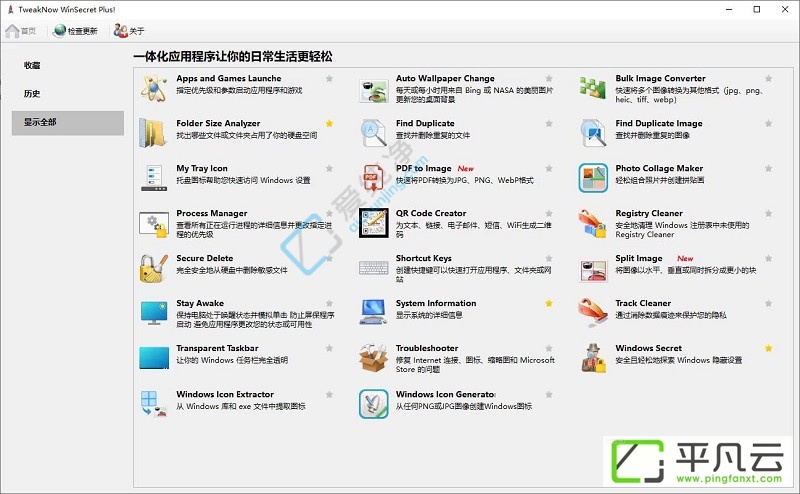Viewport: 800px width, 494px height.
Task: Click the Split Image icon
Action: click(593, 270)
